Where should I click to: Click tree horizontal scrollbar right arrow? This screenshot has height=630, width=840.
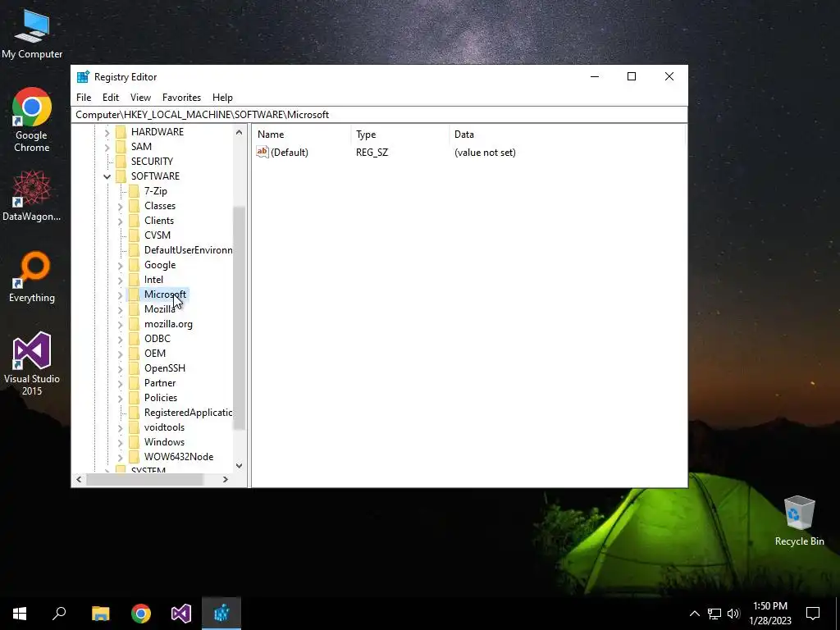226,479
